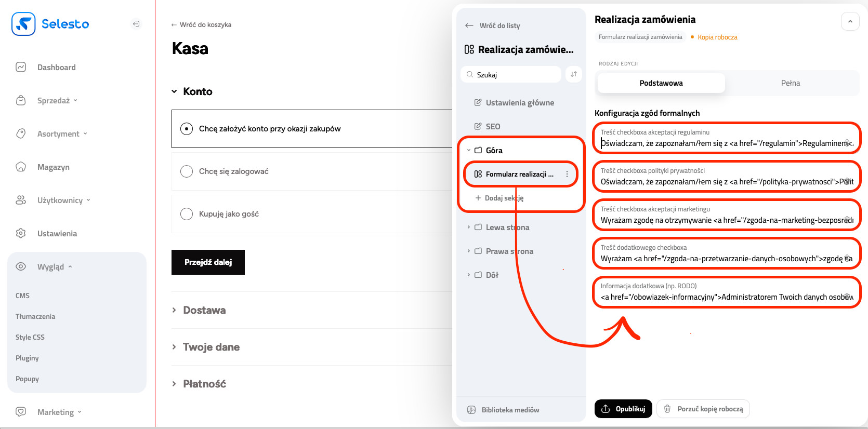Select "Chcę założyć konto przy okazji zakupów"
The height and width of the screenshot is (429, 868).
[x=187, y=129]
